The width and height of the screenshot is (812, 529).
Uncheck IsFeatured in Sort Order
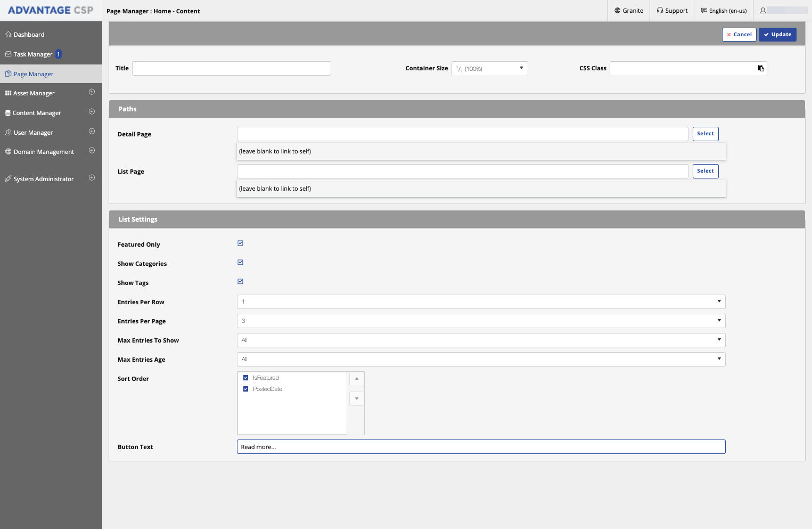click(x=245, y=378)
